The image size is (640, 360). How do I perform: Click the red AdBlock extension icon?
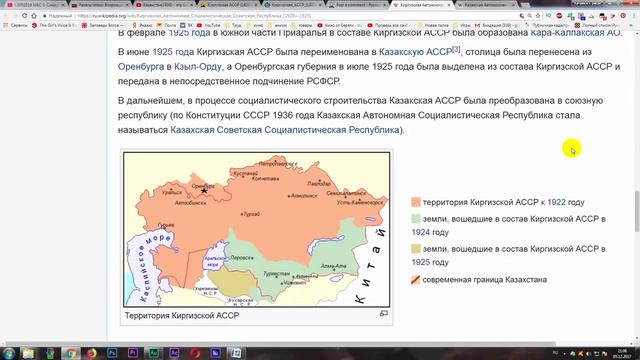(559, 16)
